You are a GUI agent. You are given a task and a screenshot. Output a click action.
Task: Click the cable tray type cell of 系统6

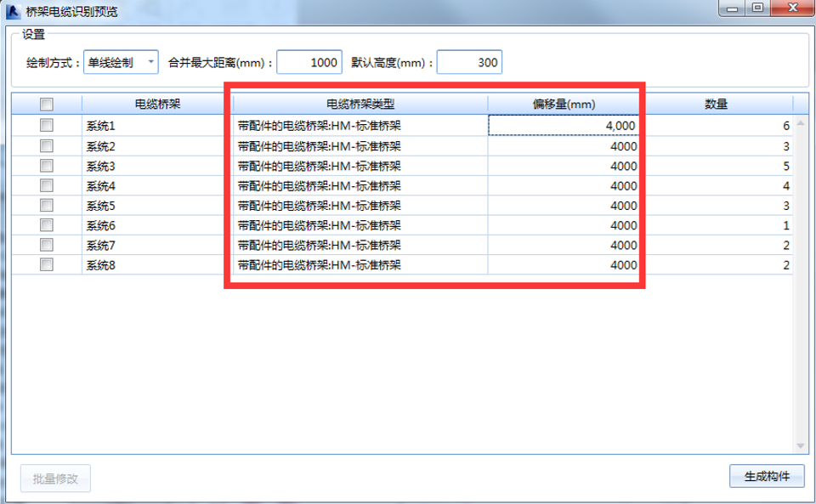pos(360,225)
